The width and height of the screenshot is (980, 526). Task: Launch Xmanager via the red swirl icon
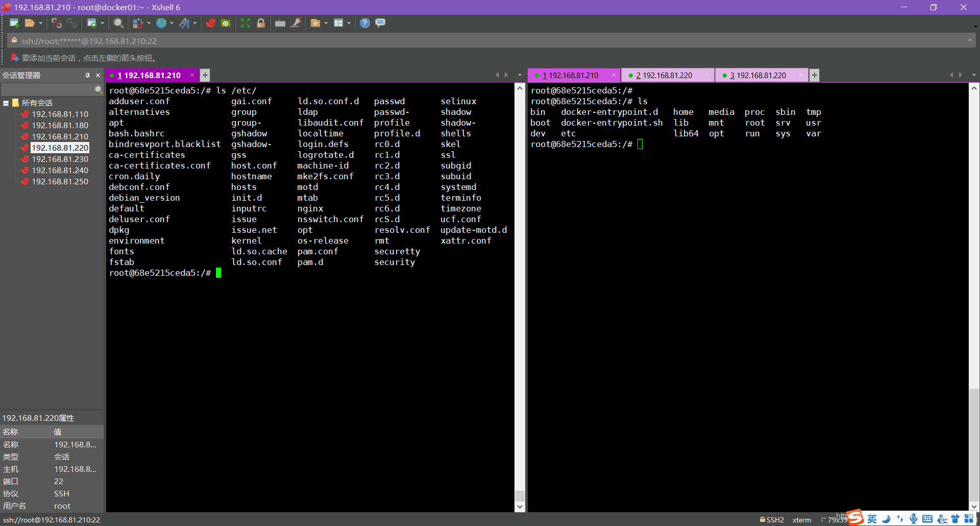[x=211, y=23]
